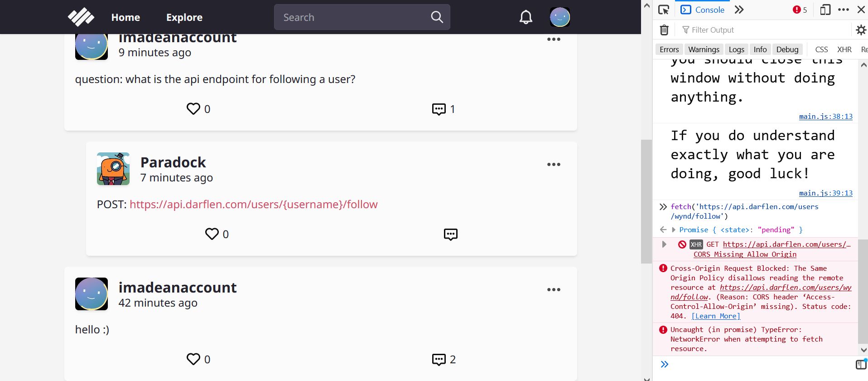Open the Explore page
This screenshot has height=381, width=868.
tap(184, 17)
